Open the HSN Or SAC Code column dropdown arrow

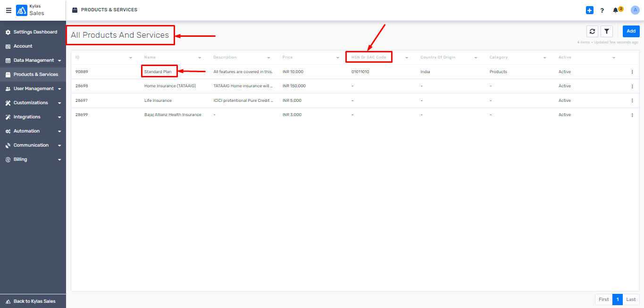click(407, 58)
